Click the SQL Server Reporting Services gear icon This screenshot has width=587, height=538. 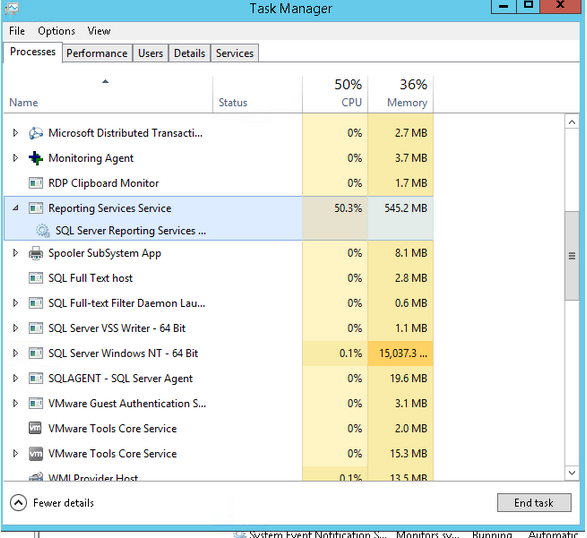coord(43,231)
